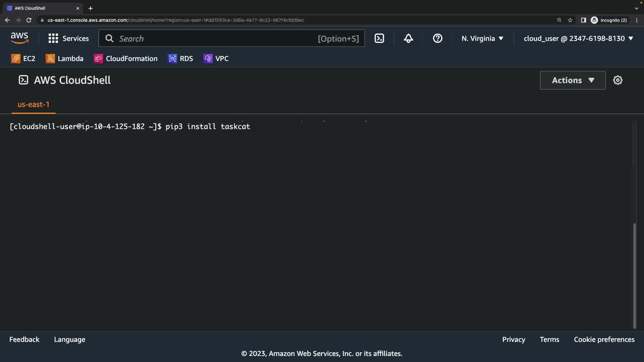Open the Actions dropdown button
The height and width of the screenshot is (362, 644).
[x=573, y=80]
